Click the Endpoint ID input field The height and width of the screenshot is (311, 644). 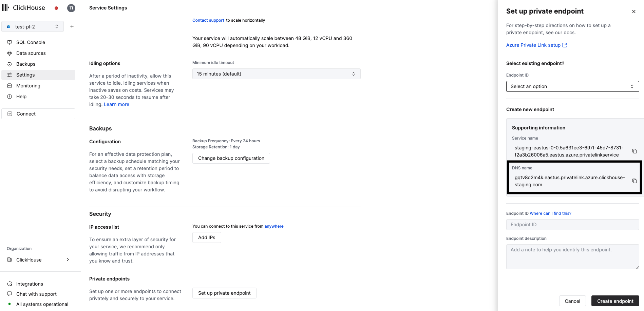pos(572,224)
